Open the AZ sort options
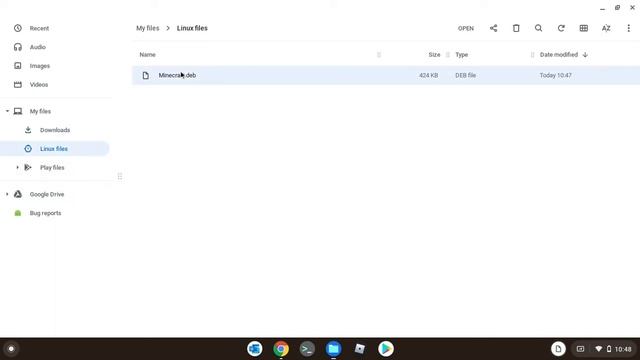640x360 pixels. click(606, 28)
